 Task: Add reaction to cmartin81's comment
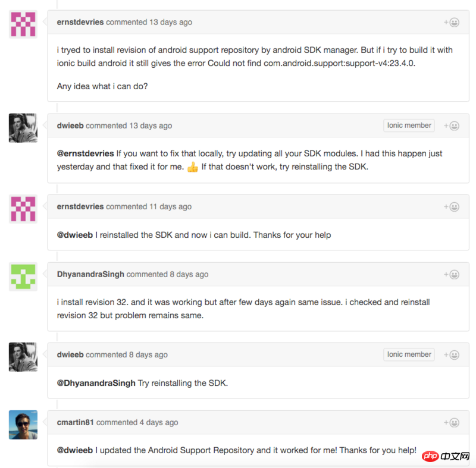452,422
